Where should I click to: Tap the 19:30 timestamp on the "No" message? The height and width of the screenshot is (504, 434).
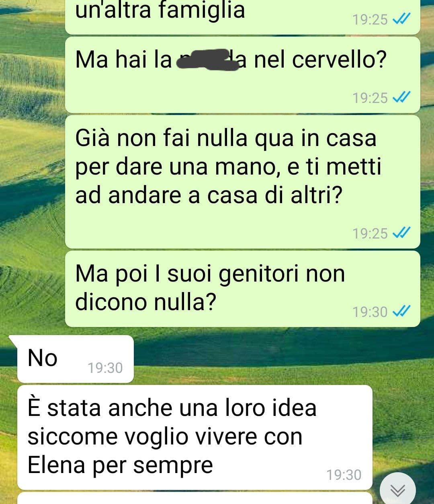click(105, 368)
